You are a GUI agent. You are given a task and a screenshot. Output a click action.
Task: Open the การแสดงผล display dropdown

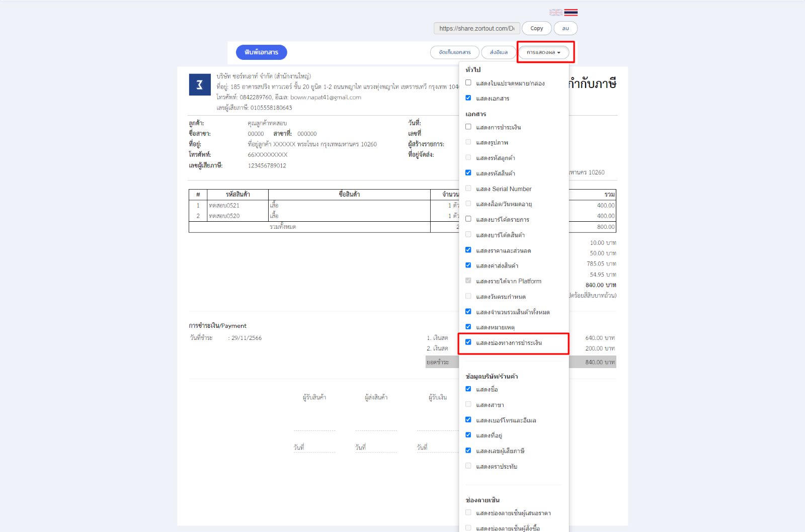tap(543, 52)
